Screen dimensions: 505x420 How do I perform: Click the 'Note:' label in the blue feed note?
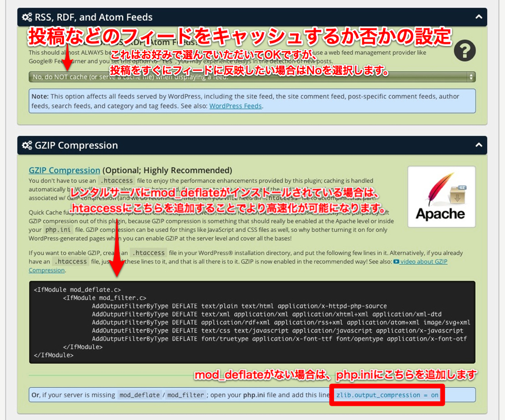pyautogui.click(x=40, y=96)
